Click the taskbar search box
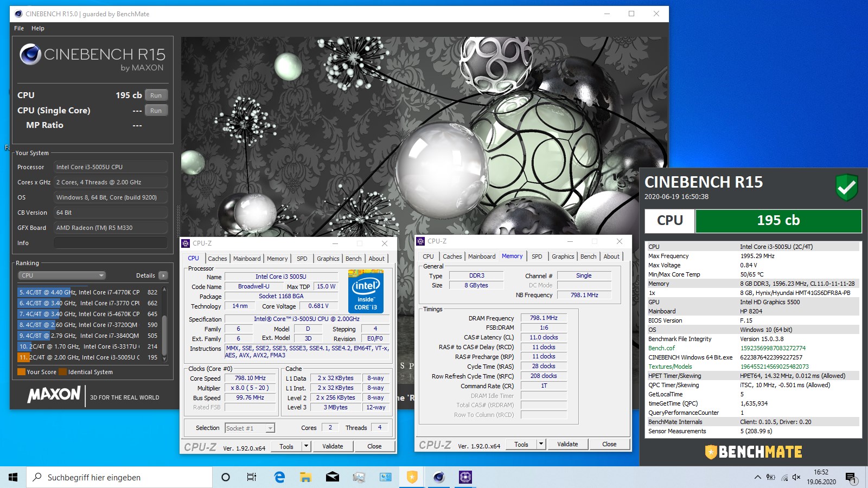Image resolution: width=868 pixels, height=488 pixels. click(119, 477)
